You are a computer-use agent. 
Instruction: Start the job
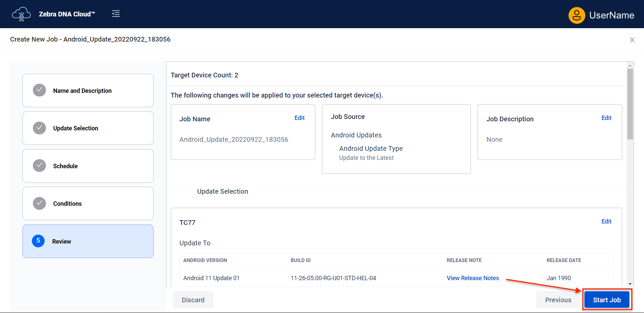coord(607,300)
